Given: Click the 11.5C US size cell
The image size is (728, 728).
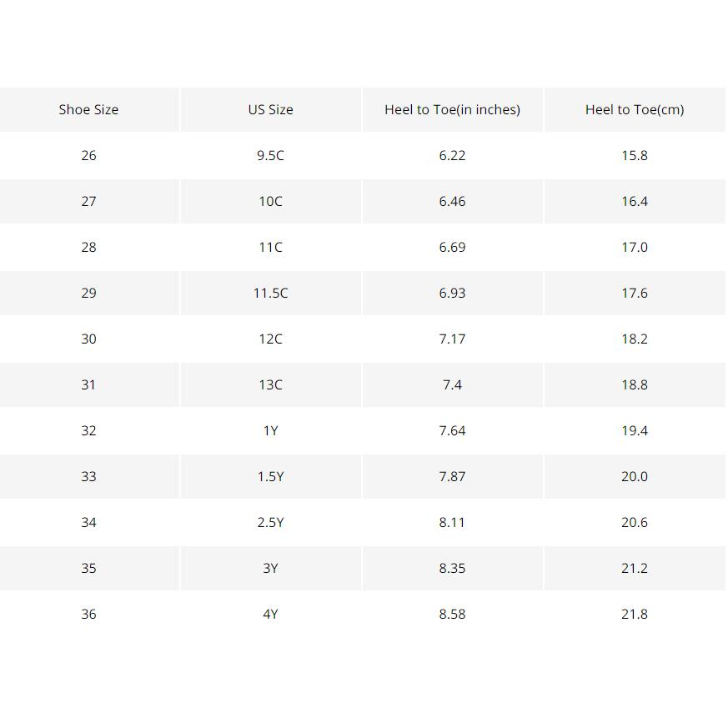Looking at the screenshot, I should click(x=271, y=293).
